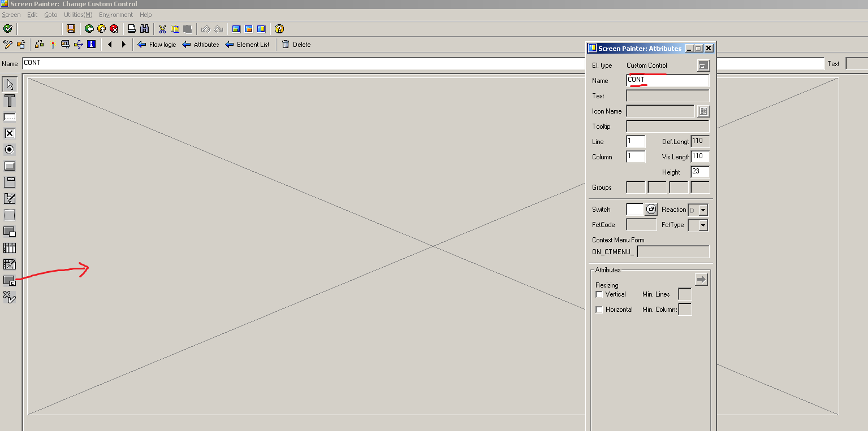Select the Table Control tool

(x=9, y=248)
